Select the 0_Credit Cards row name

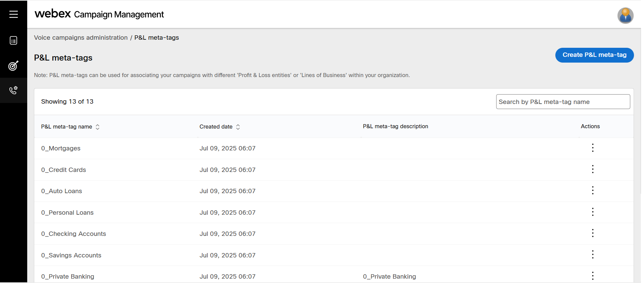[63, 170]
